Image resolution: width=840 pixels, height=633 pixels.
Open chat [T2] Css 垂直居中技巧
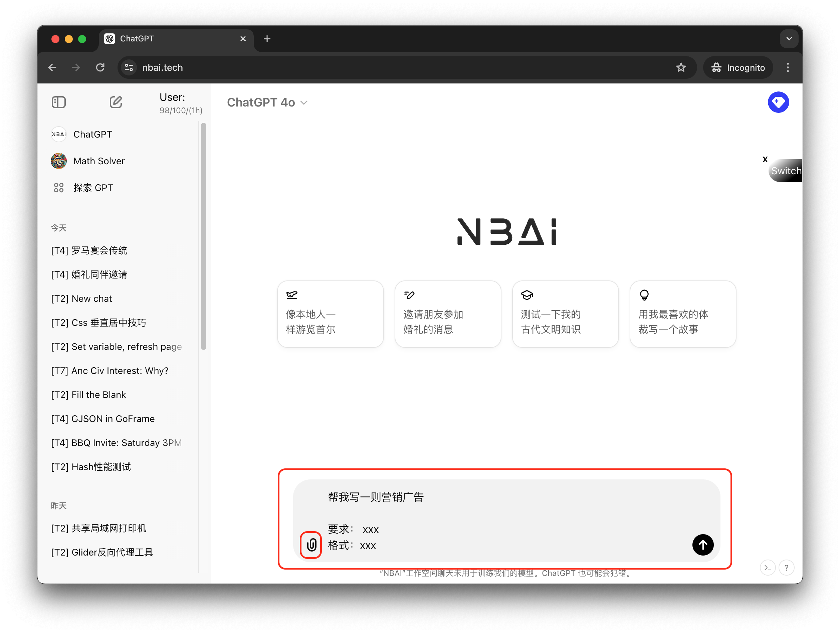pos(98,323)
